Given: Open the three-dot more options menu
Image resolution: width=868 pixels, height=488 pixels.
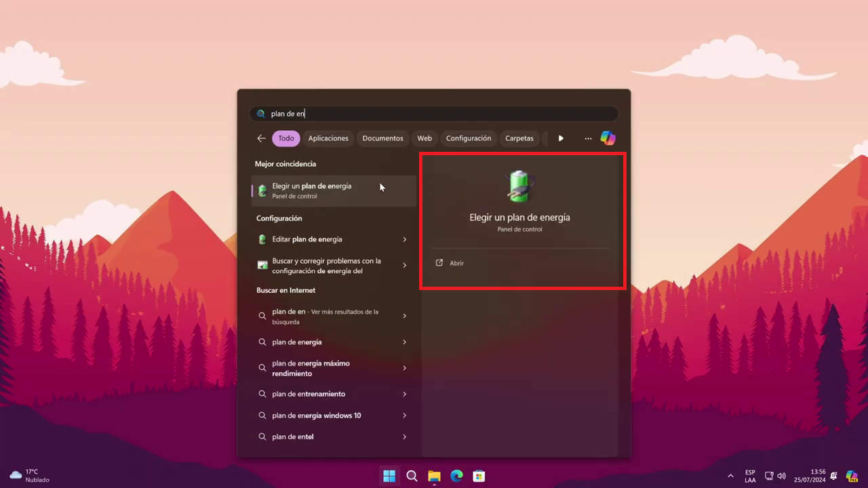Looking at the screenshot, I should tap(588, 138).
